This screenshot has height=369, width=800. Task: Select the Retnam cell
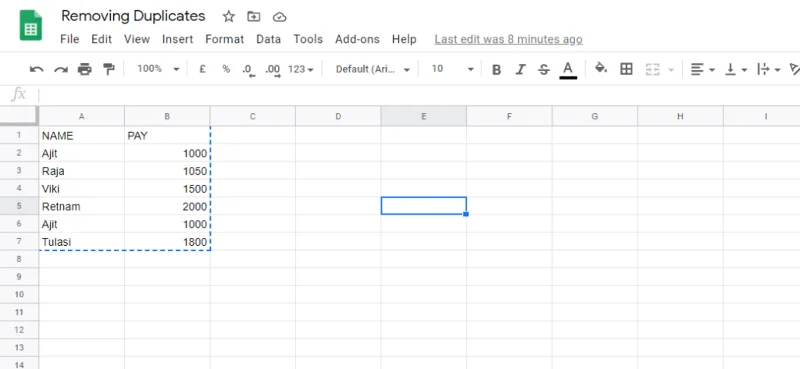pyautogui.click(x=82, y=206)
